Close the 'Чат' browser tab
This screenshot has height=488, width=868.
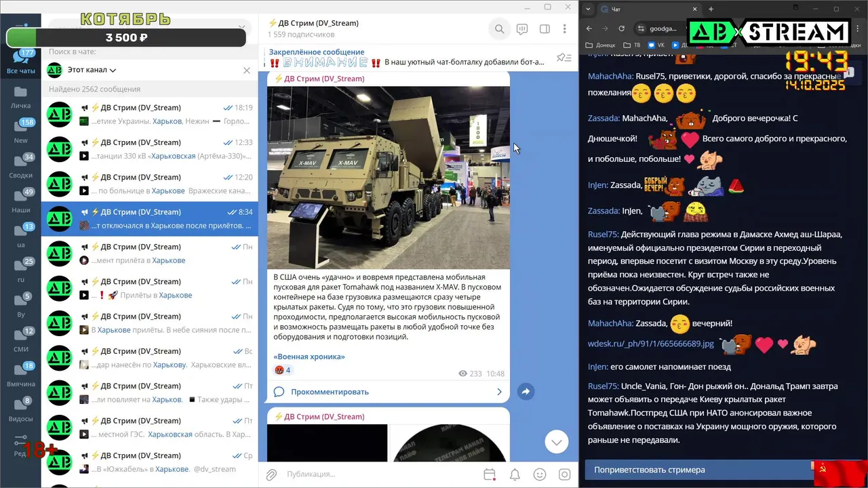694,9
